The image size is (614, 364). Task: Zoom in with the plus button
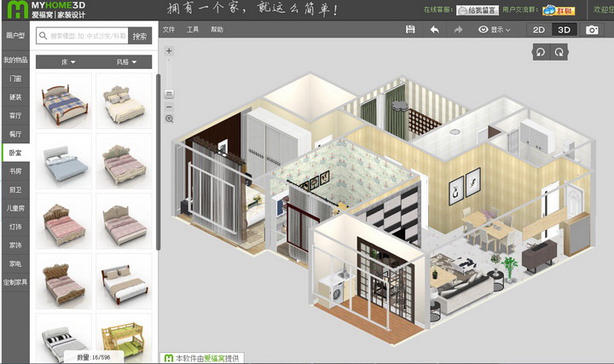(169, 51)
